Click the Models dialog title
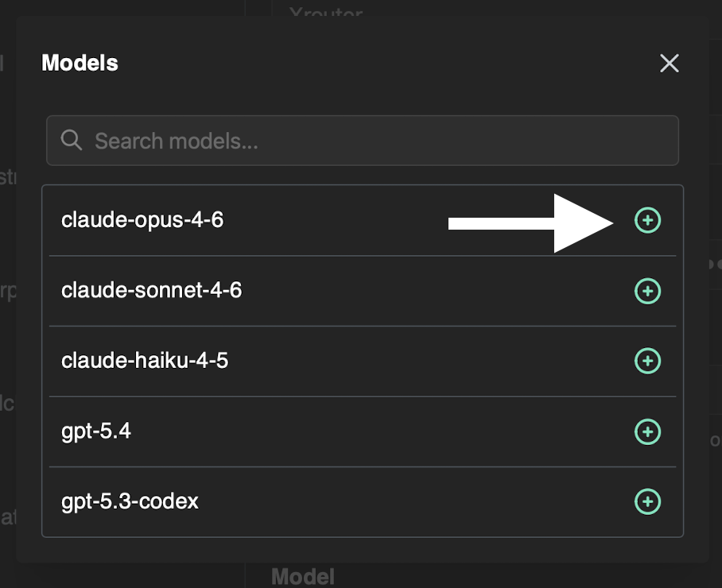The width and height of the screenshot is (722, 588). click(80, 63)
